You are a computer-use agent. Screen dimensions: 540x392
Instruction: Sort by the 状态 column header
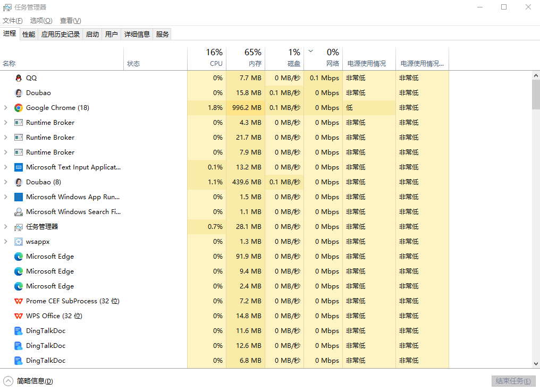tap(156, 58)
